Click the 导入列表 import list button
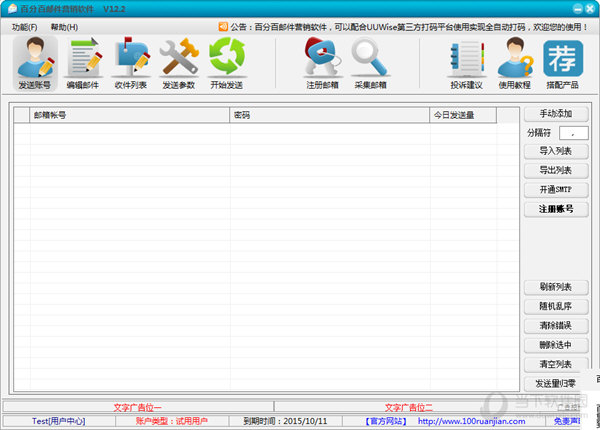This screenshot has height=430, width=600. pyautogui.click(x=555, y=151)
